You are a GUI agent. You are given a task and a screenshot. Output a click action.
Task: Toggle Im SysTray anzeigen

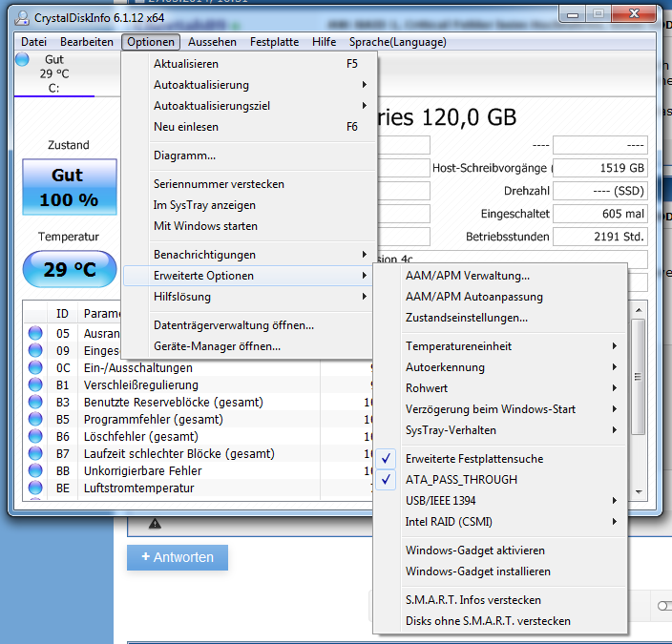pyautogui.click(x=248, y=205)
